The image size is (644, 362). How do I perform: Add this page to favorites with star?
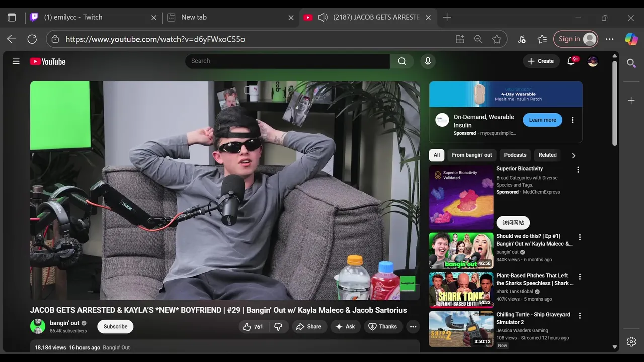coord(497,39)
